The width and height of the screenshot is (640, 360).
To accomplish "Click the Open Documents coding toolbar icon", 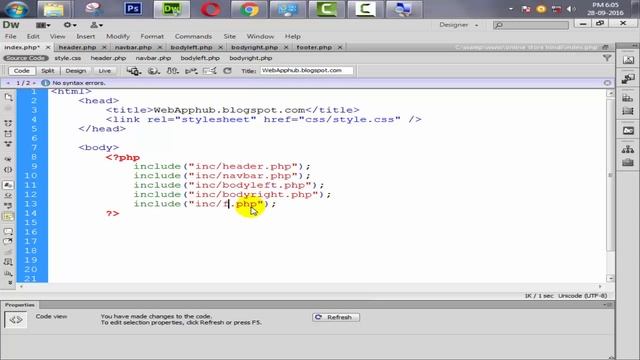I will 8,97.
